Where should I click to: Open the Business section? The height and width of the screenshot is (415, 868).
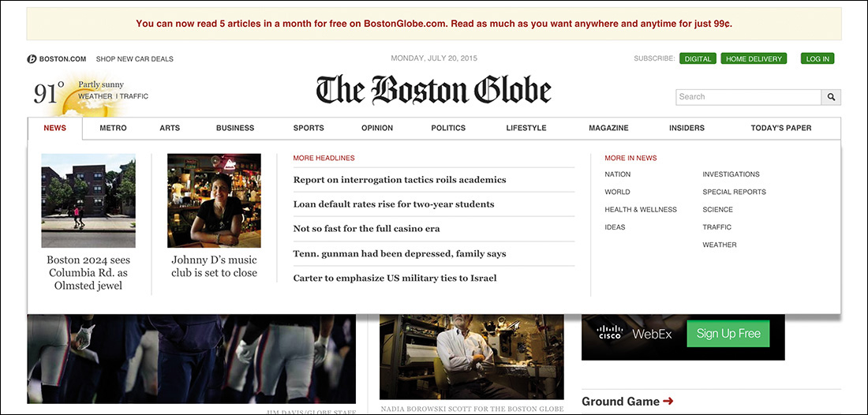(235, 128)
